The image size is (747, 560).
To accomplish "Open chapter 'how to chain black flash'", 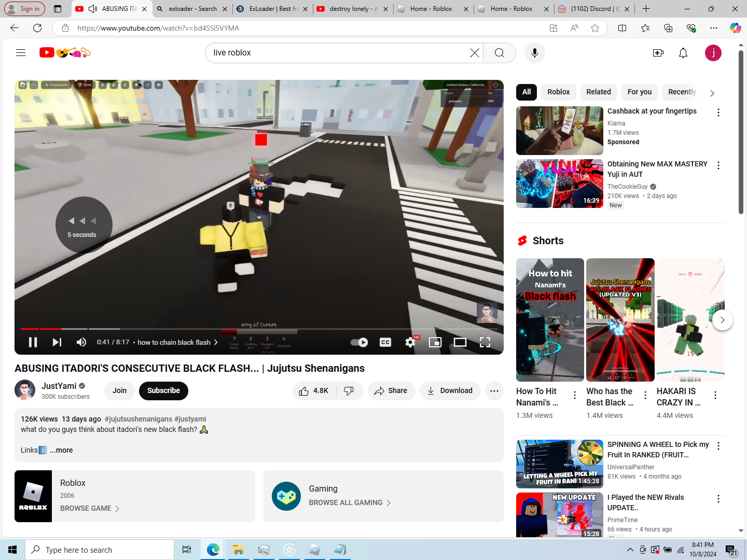I will (x=177, y=342).
